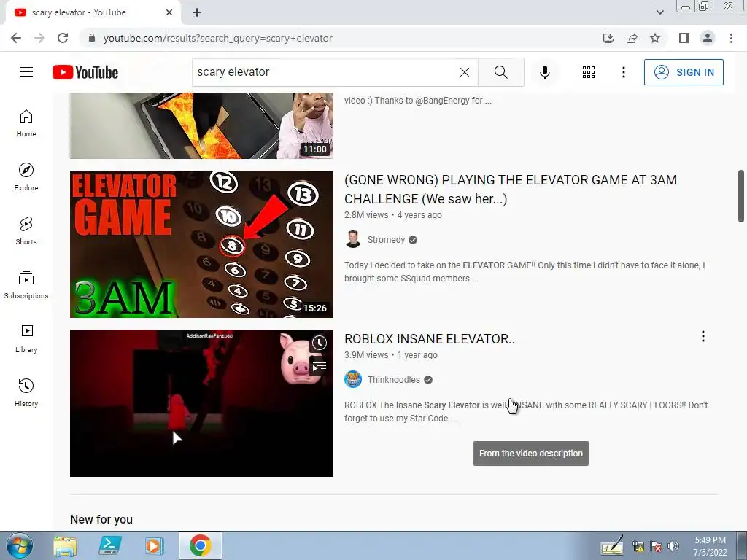The image size is (747, 560).
Task: Start voice search with the microphone
Action: (544, 72)
